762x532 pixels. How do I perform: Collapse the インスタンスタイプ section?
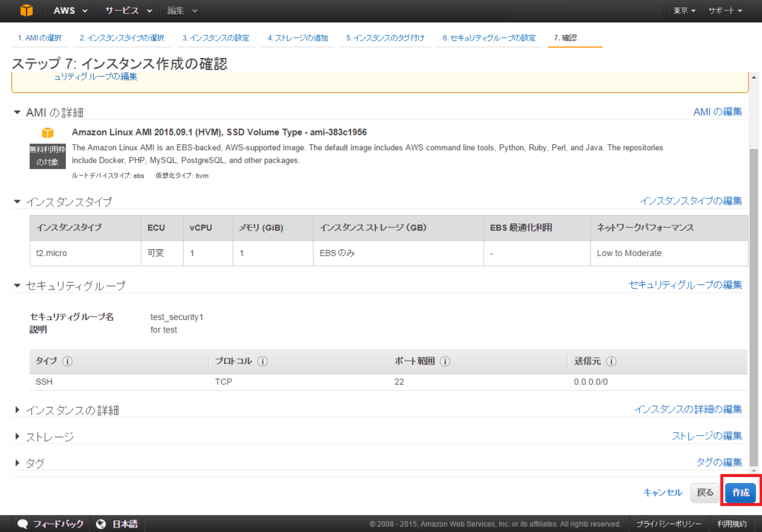(17, 201)
